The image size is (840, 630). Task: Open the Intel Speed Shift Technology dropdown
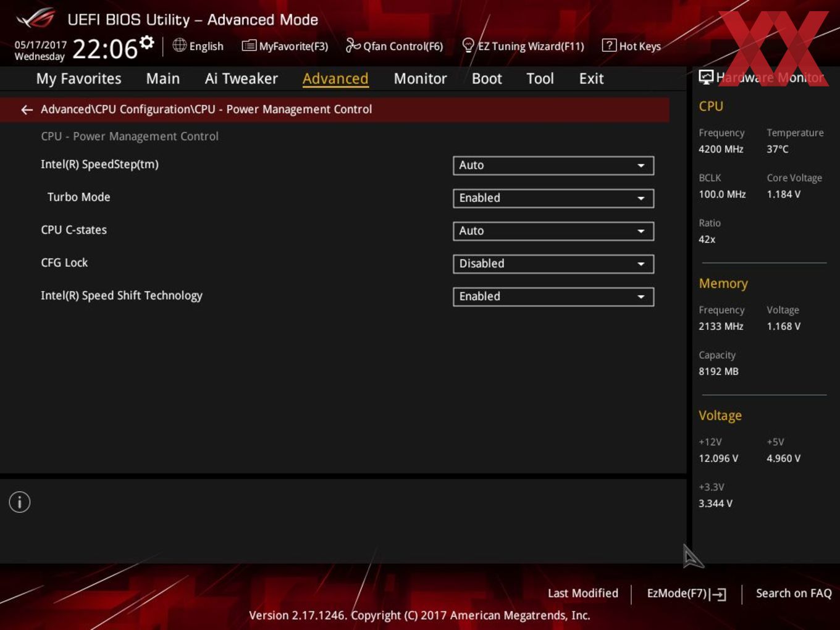point(553,296)
